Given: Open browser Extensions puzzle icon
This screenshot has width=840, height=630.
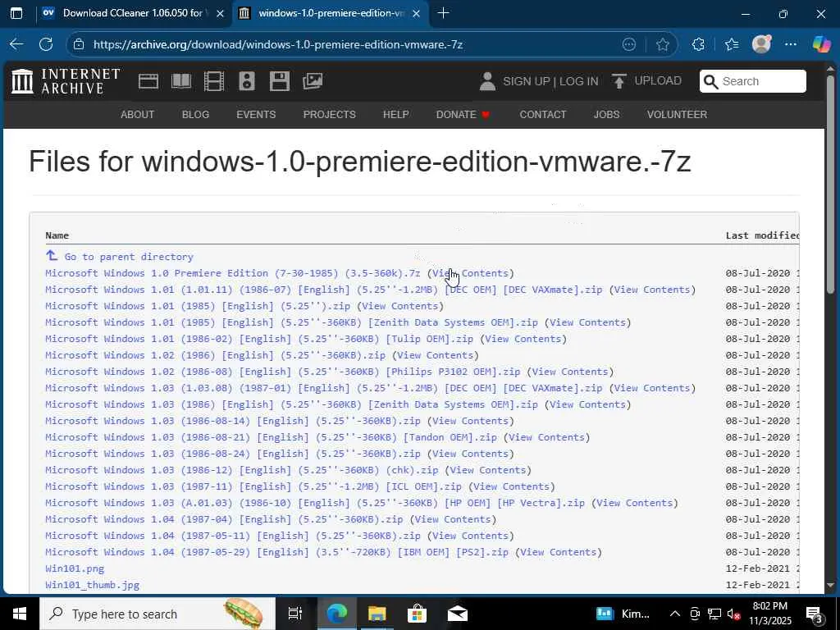Looking at the screenshot, I should 698,44.
